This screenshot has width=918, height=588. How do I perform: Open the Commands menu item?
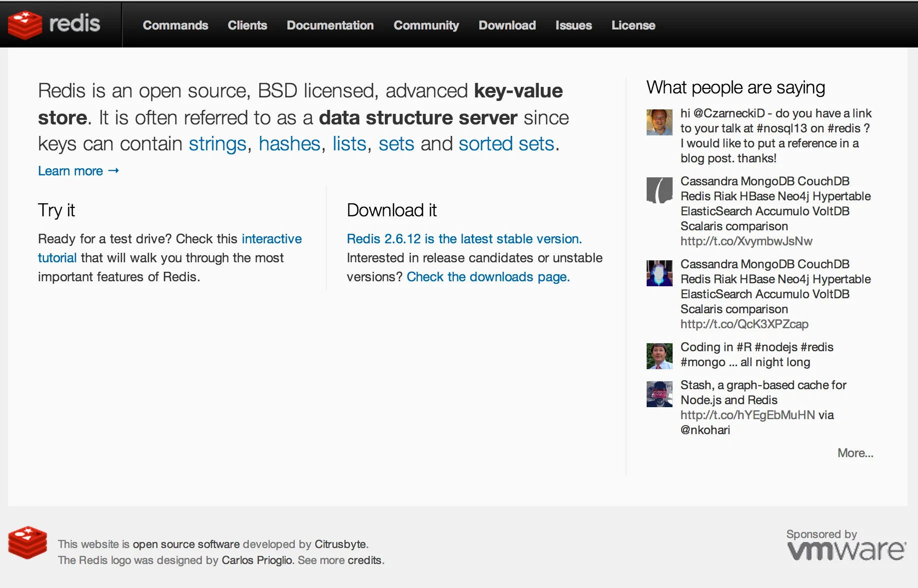(175, 25)
